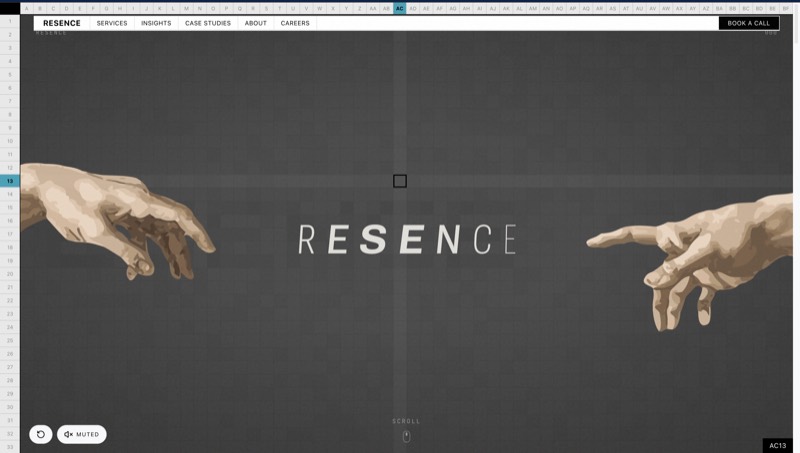Image resolution: width=800 pixels, height=453 pixels.
Task: Click the outlined selected cell AC13
Action: (400, 181)
